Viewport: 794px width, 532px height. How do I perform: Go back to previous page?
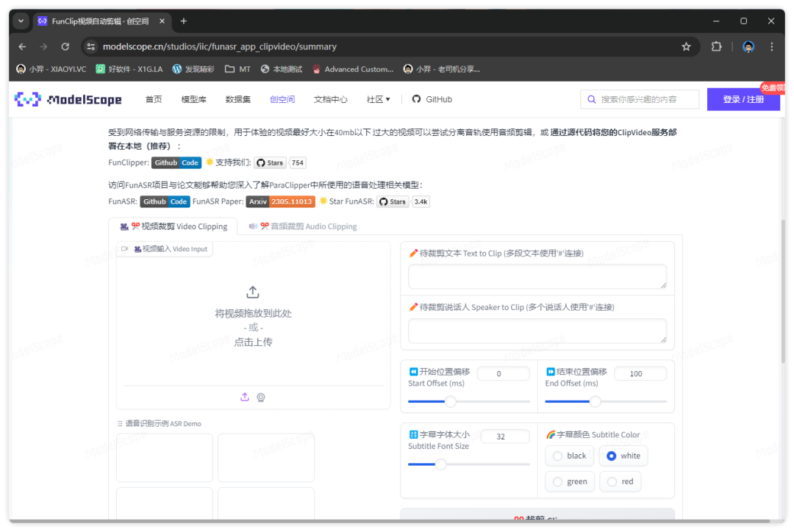[x=22, y=46]
